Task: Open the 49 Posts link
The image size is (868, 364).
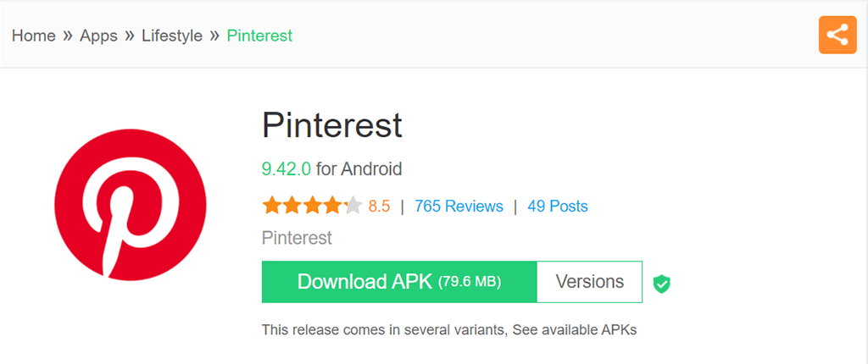Action: click(x=557, y=206)
